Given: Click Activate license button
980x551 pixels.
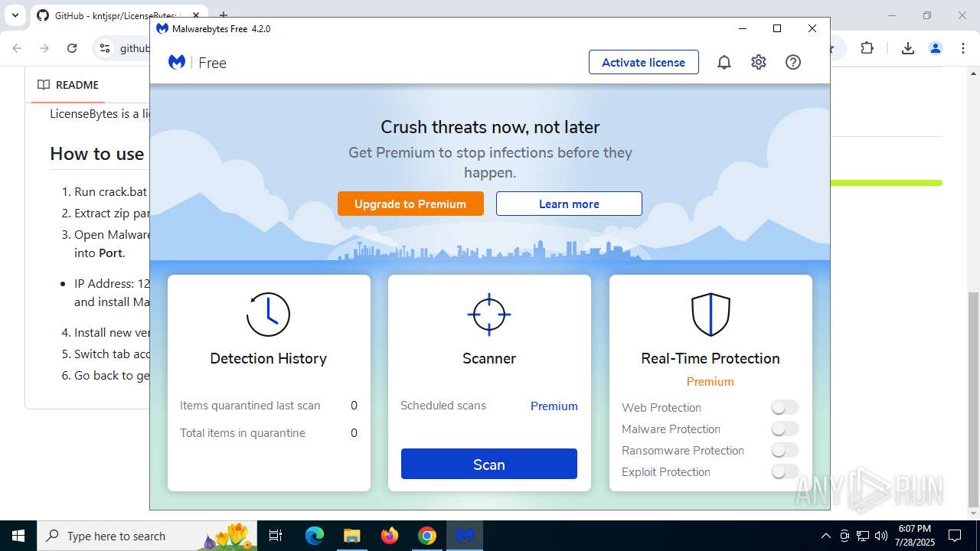Looking at the screenshot, I should coord(644,63).
